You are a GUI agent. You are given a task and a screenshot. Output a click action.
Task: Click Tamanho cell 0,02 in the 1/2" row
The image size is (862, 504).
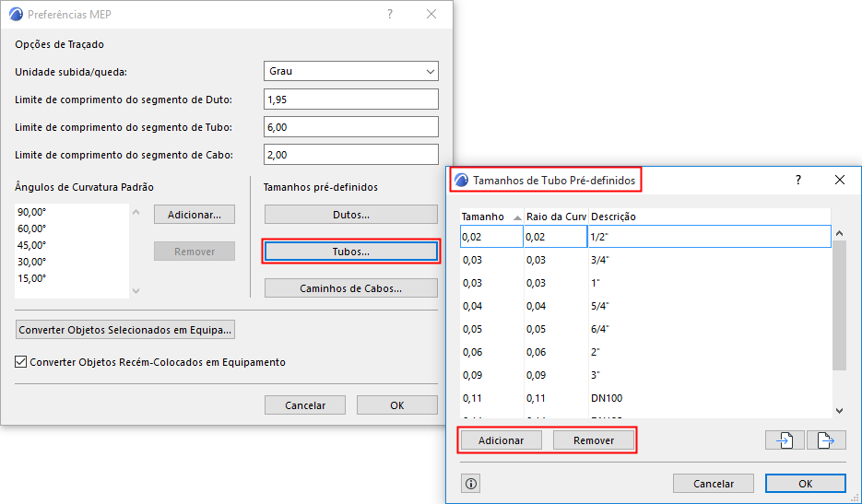click(491, 237)
